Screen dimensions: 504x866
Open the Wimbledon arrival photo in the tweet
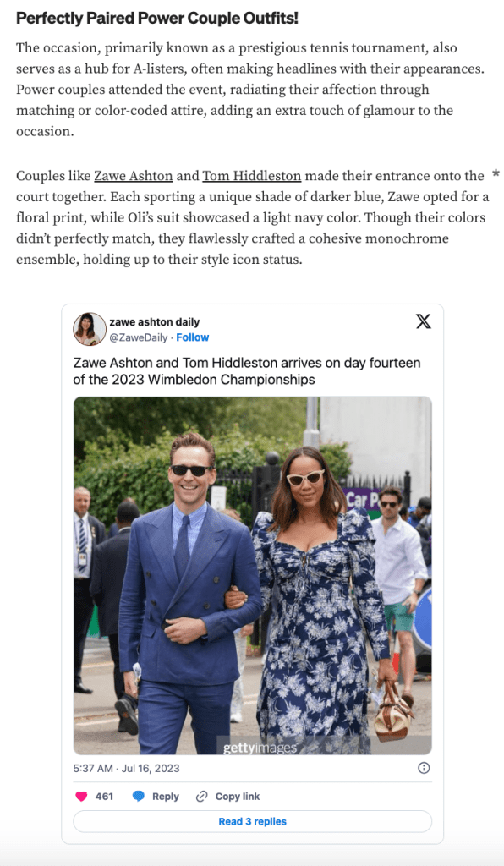252,575
